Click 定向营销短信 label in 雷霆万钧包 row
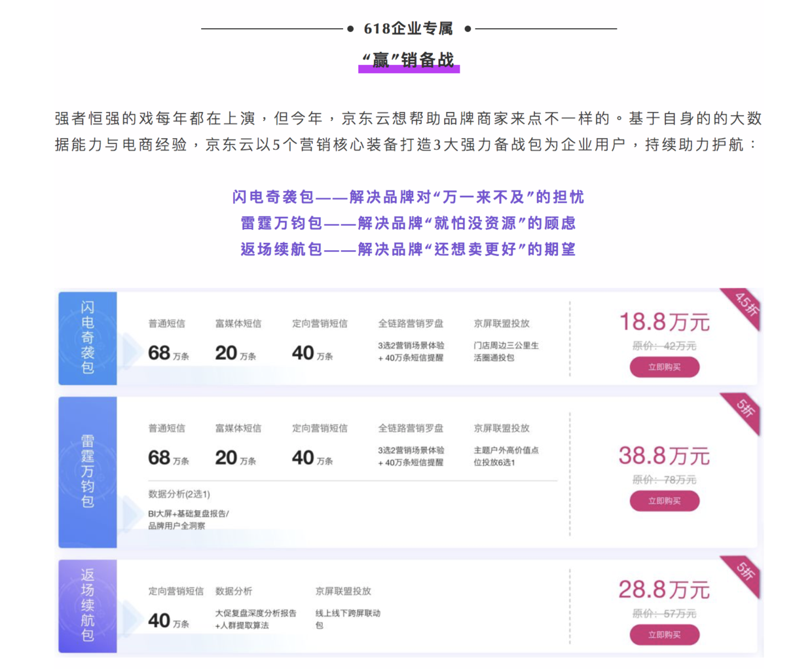The height and width of the screenshot is (669, 812). click(320, 428)
